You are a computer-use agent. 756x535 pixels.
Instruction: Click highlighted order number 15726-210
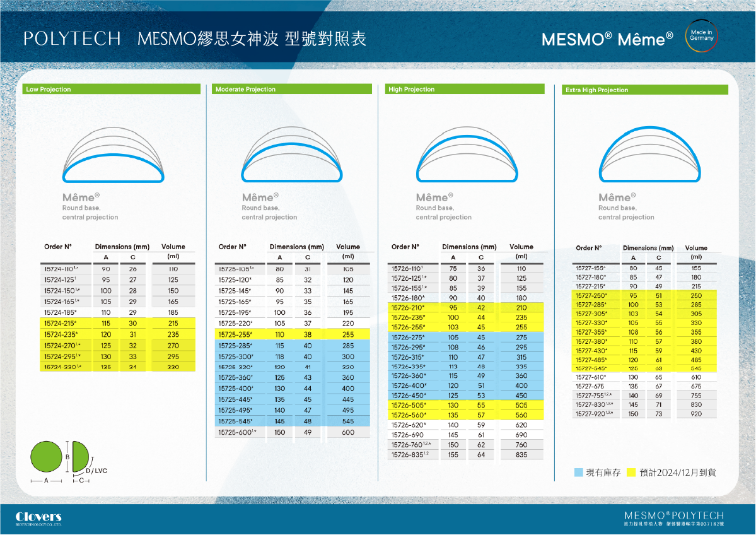click(408, 308)
